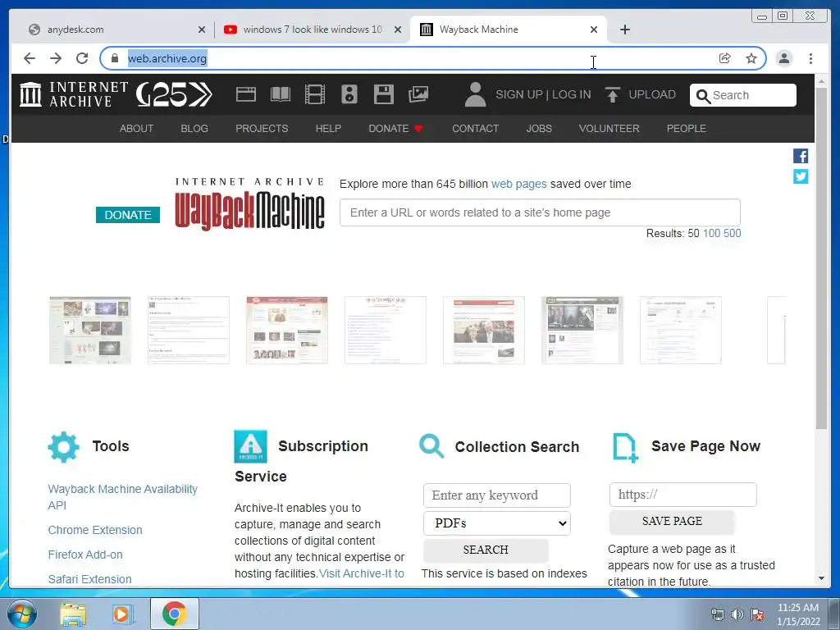Click the Archive 25th anniversary logo
Screen dimensions: 840x630
pyautogui.click(x=174, y=95)
